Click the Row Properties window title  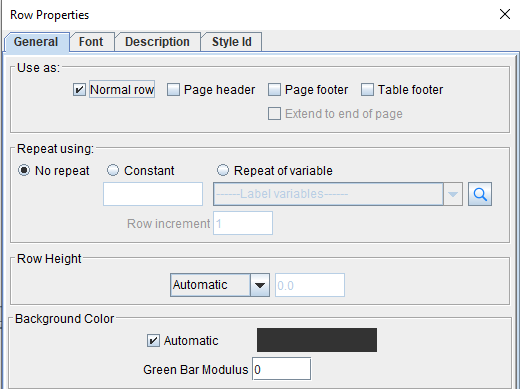(50, 15)
